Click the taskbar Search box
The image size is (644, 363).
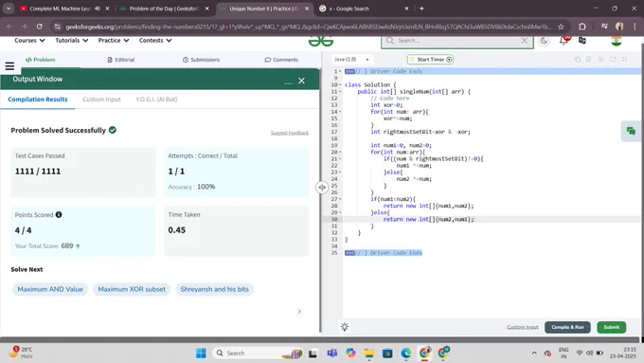click(258, 354)
